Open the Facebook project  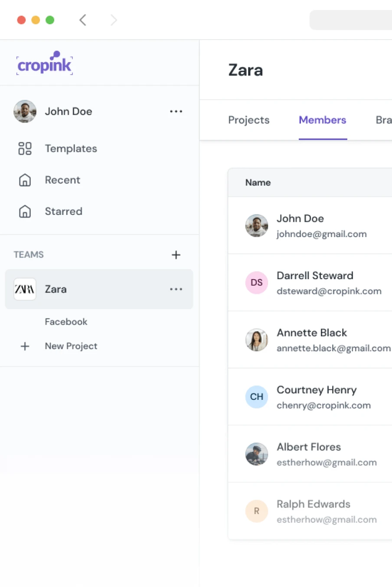(x=66, y=322)
